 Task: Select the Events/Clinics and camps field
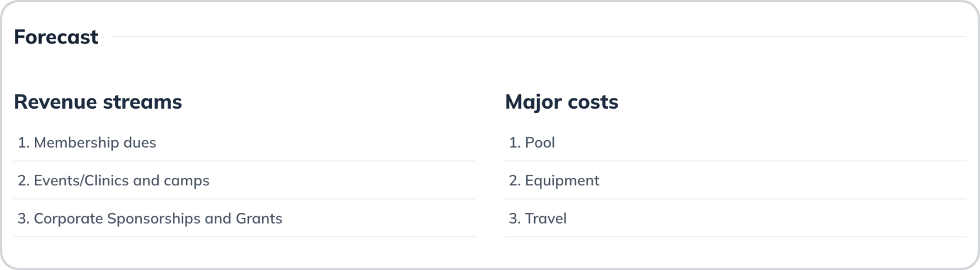tap(244, 181)
